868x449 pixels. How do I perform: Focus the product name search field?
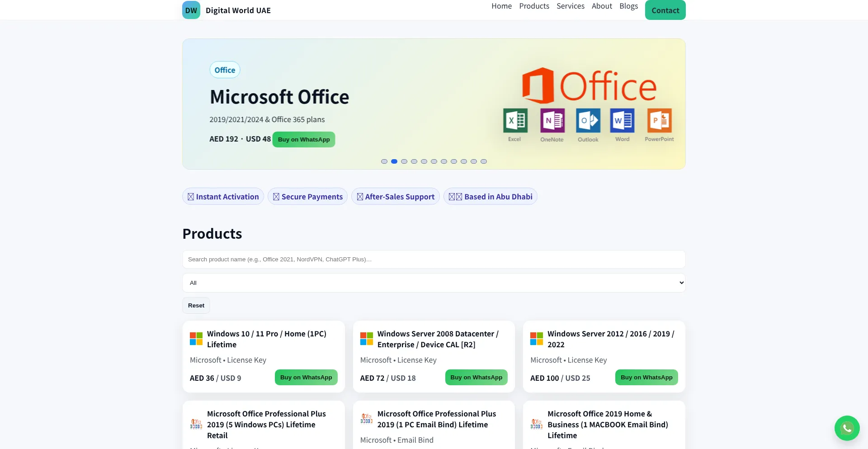point(434,260)
